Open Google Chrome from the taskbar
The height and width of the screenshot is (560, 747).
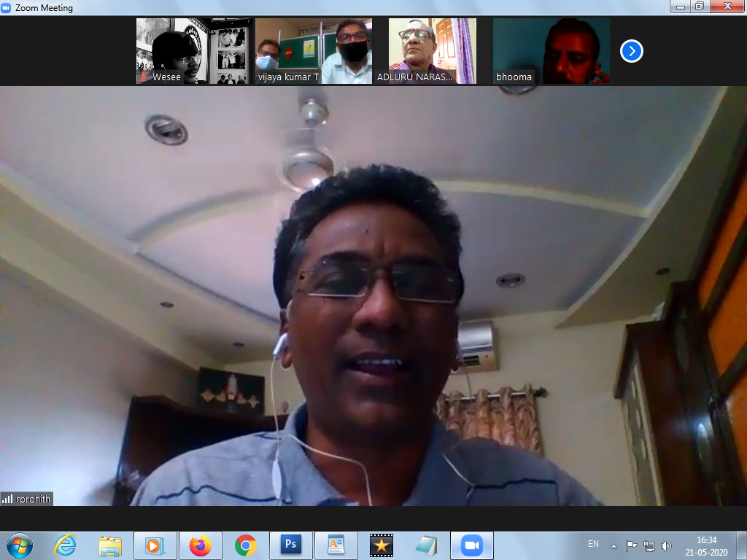click(x=245, y=545)
